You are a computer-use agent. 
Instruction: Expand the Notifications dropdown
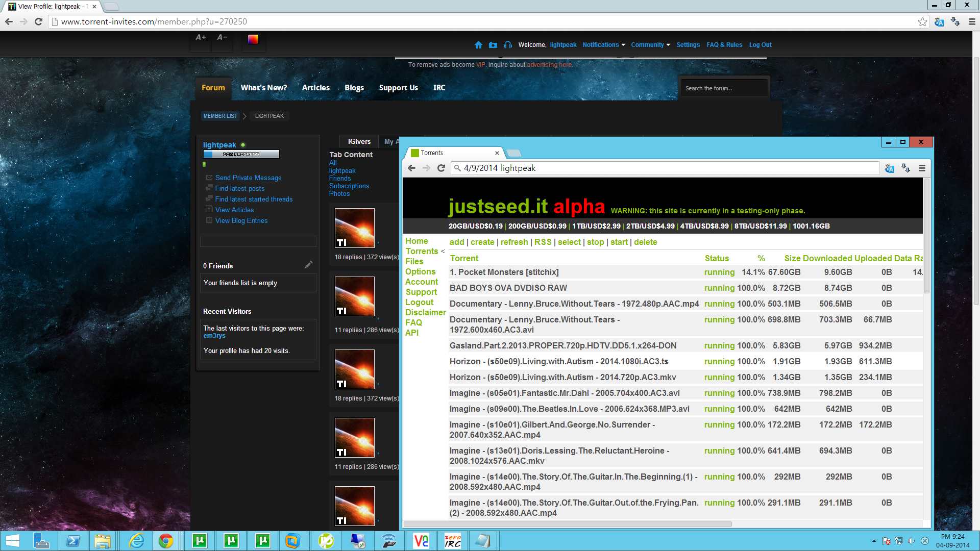coord(604,45)
